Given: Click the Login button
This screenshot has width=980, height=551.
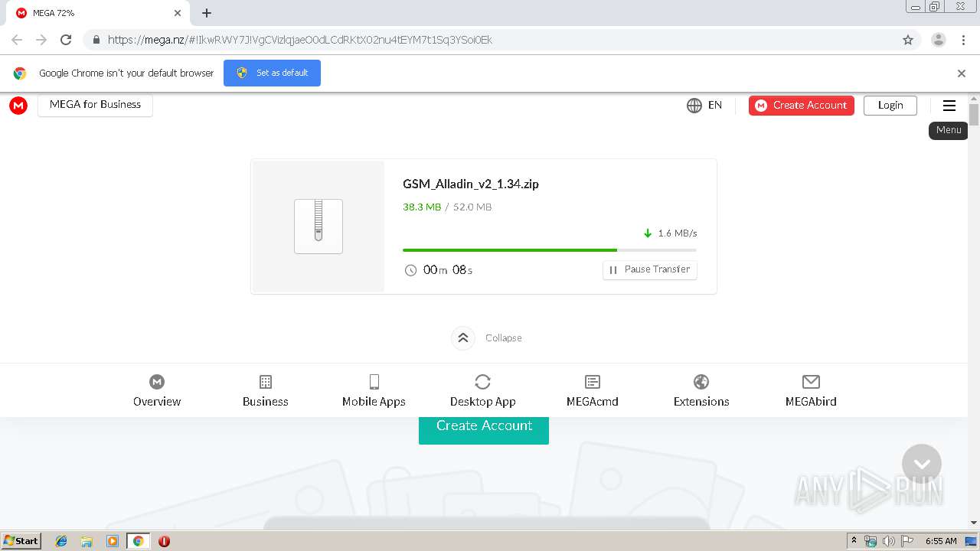Looking at the screenshot, I should coord(890,106).
